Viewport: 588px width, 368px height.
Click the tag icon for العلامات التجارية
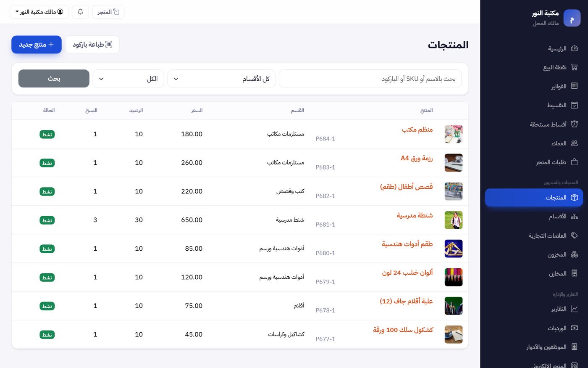point(574,236)
